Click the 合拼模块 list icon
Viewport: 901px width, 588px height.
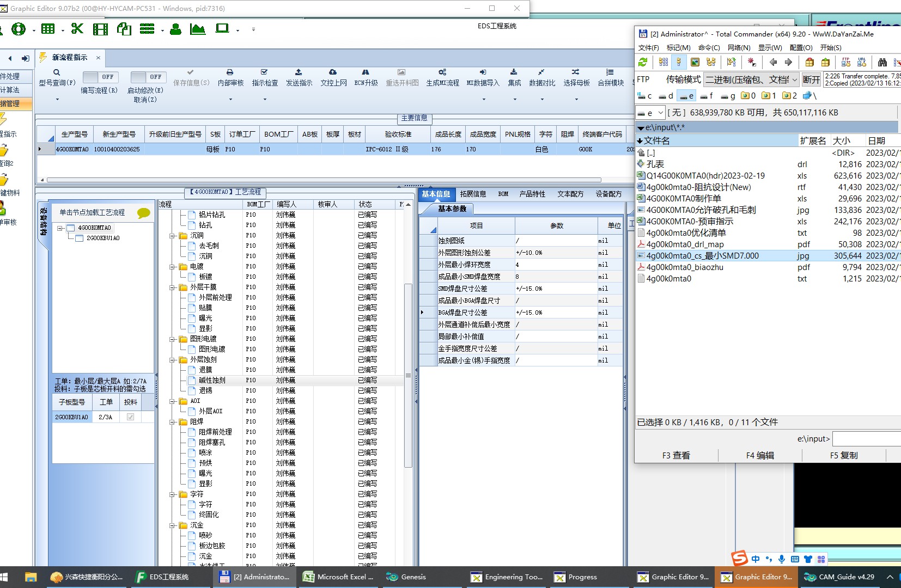coord(610,72)
